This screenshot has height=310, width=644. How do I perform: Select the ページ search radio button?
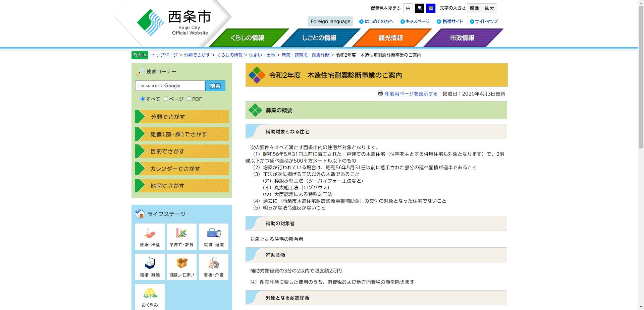165,99
